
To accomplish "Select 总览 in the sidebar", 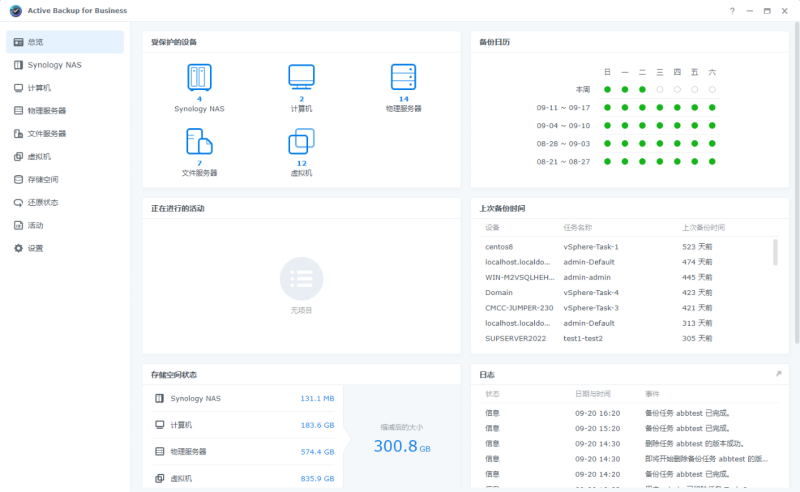I will [x=65, y=42].
